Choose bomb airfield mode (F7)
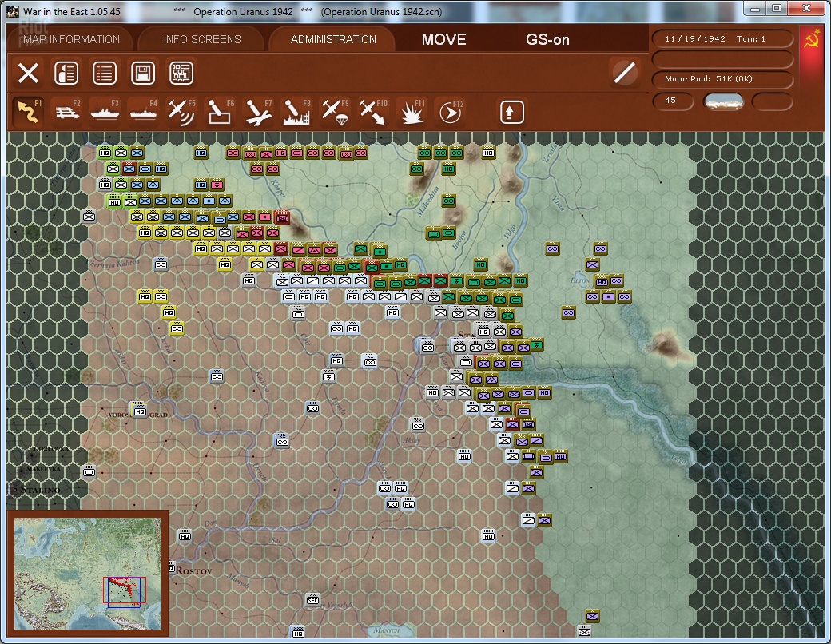Screen dimensions: 831x644 (x=258, y=112)
